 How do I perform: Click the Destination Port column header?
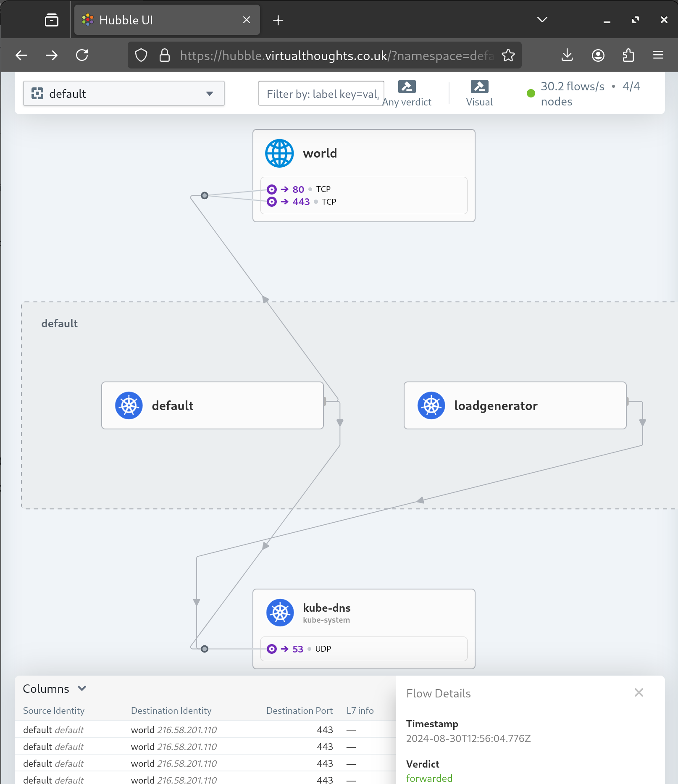pyautogui.click(x=300, y=710)
